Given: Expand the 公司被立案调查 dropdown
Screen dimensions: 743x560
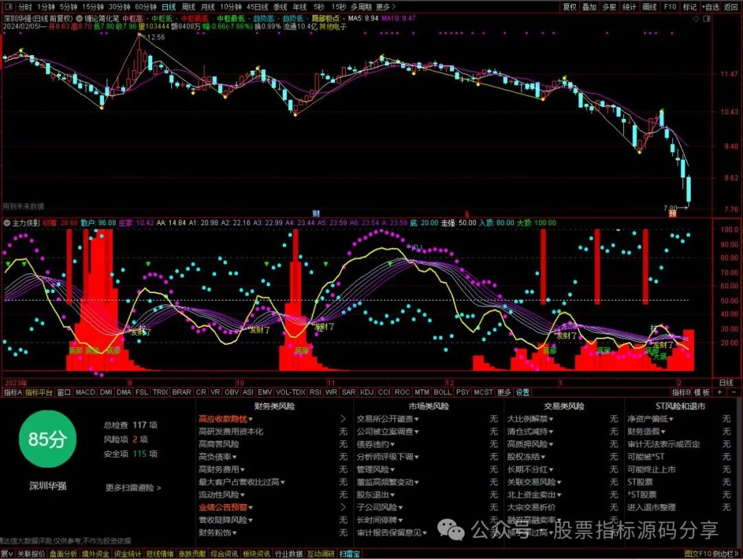Looking at the screenshot, I should (416, 431).
